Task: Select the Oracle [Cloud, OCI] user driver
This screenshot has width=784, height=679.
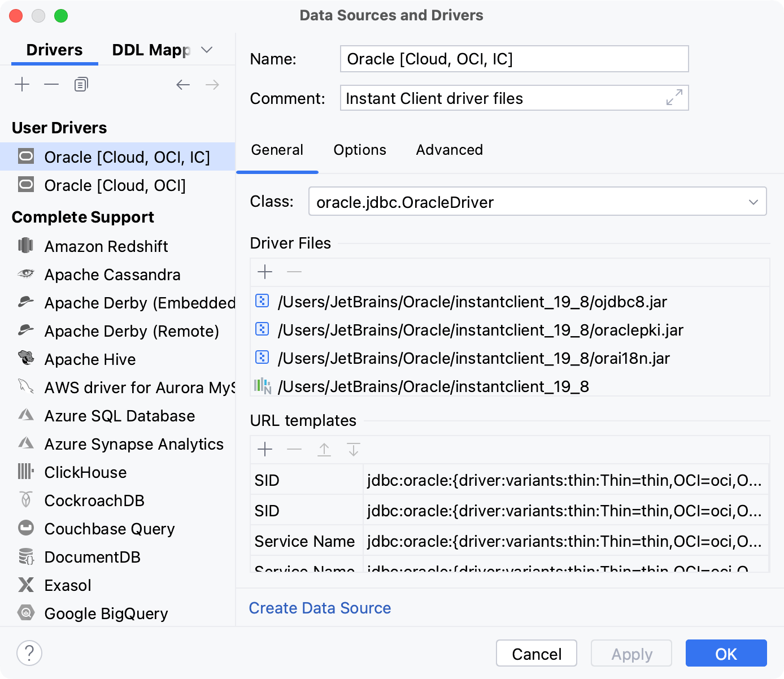Action: click(x=115, y=185)
